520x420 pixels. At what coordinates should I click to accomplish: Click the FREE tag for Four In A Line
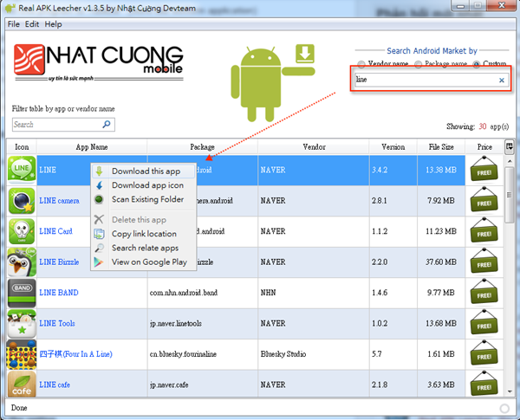pyautogui.click(x=484, y=354)
